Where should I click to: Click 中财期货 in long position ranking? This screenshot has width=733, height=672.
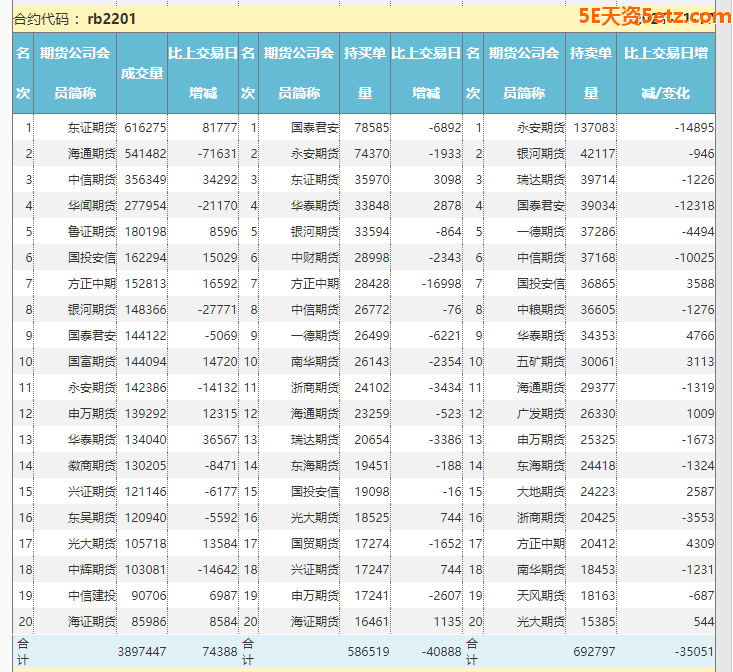pyautogui.click(x=315, y=258)
